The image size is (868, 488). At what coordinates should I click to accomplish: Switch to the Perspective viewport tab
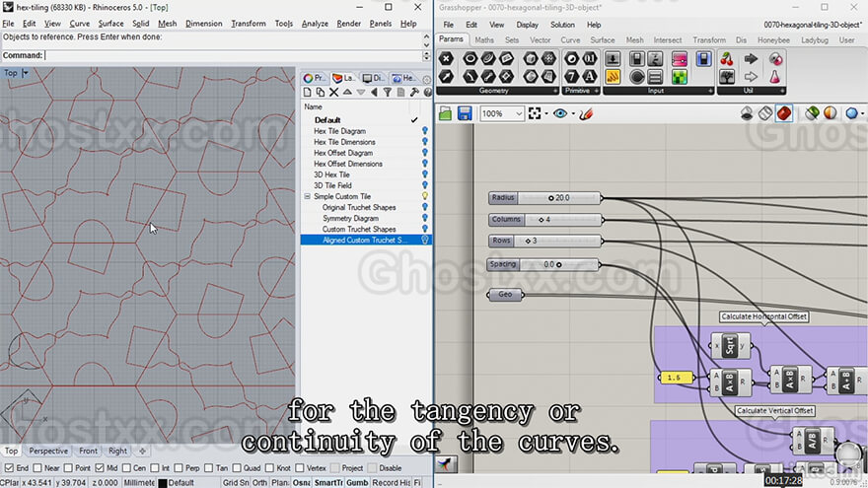click(48, 451)
